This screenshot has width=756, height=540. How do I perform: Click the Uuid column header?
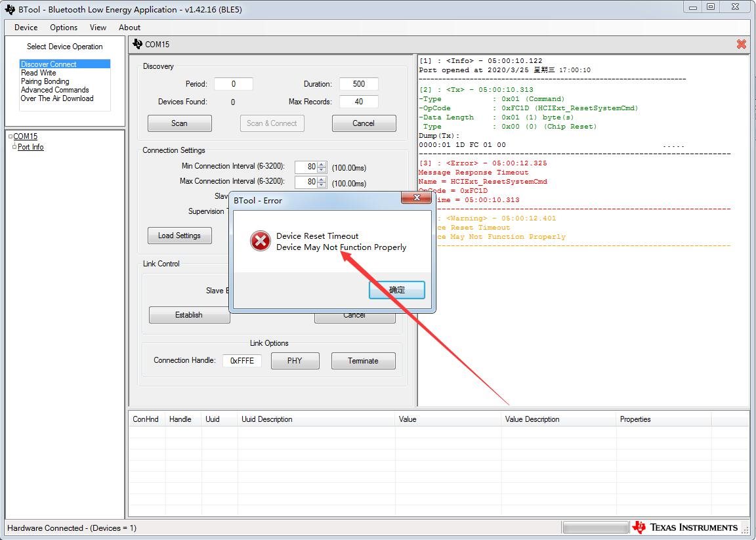(219, 419)
